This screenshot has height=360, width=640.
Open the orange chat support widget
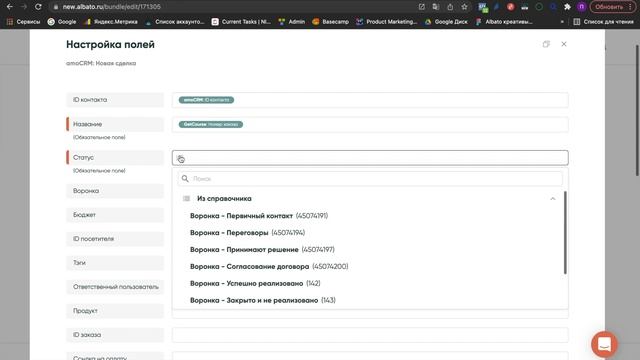[604, 344]
